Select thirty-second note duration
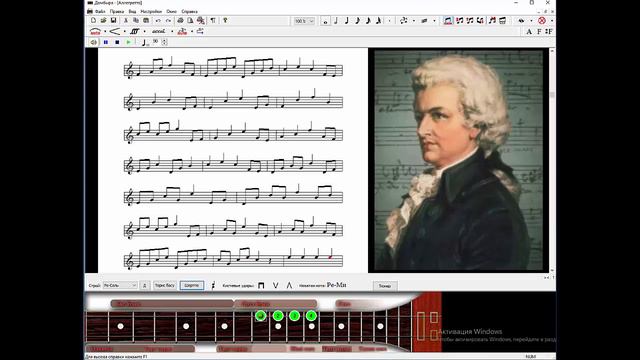The width and height of the screenshot is (640, 360). [x=378, y=21]
